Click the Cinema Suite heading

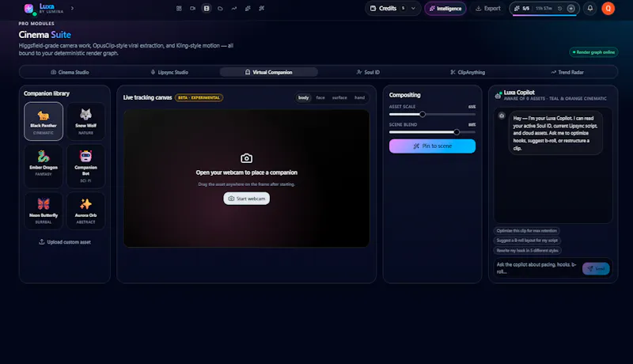pyautogui.click(x=45, y=35)
